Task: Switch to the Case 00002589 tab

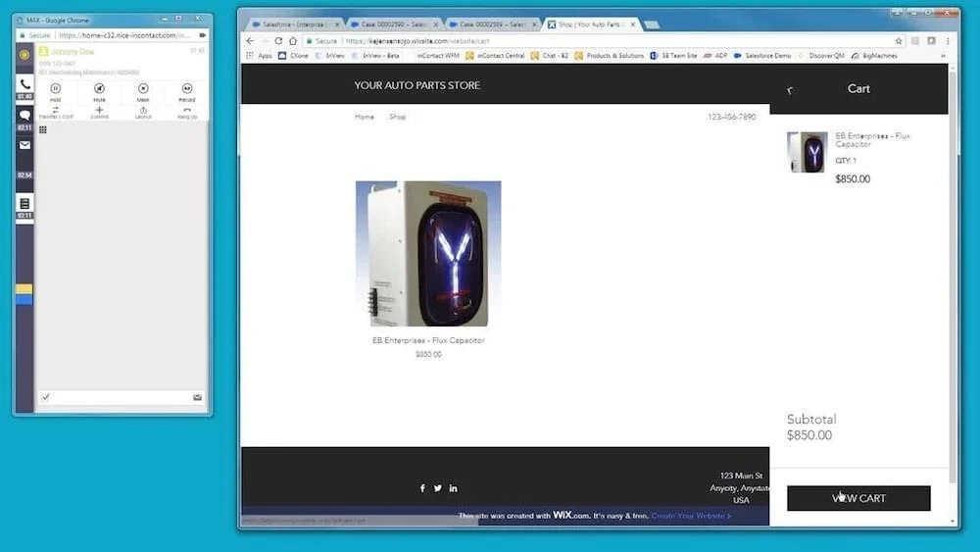Action: [x=493, y=25]
